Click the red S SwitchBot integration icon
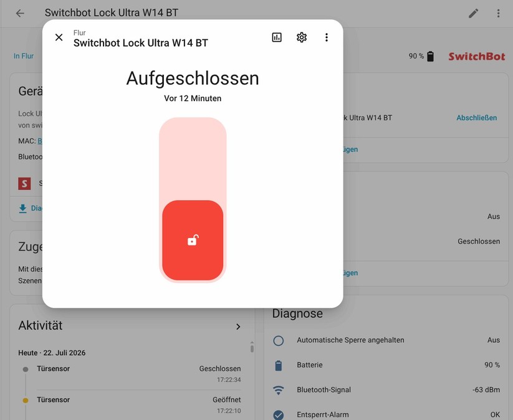This screenshot has height=420, width=513. pos(24,183)
